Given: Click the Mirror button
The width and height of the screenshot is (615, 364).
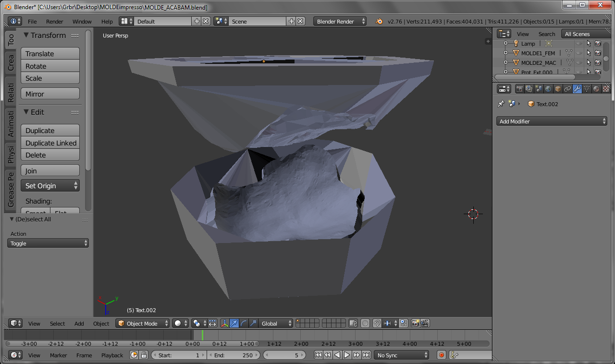Looking at the screenshot, I should click(x=50, y=94).
